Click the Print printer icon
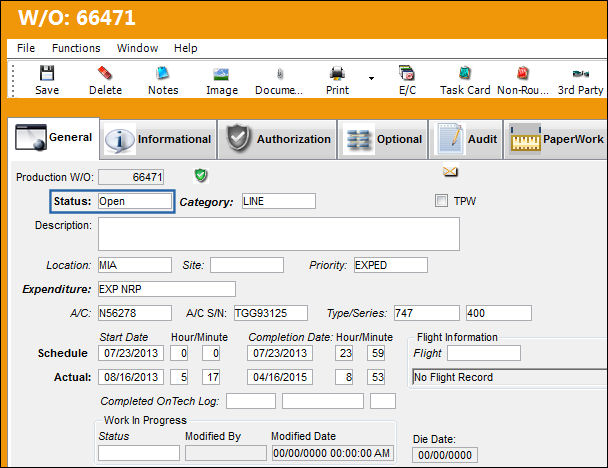This screenshot has height=468, width=608. coord(337,73)
